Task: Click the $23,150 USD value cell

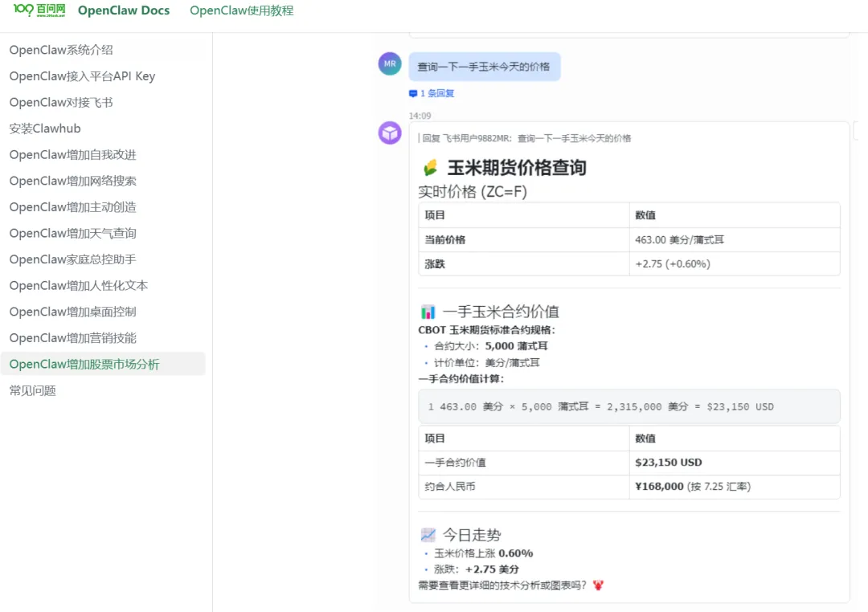Action: click(x=735, y=463)
